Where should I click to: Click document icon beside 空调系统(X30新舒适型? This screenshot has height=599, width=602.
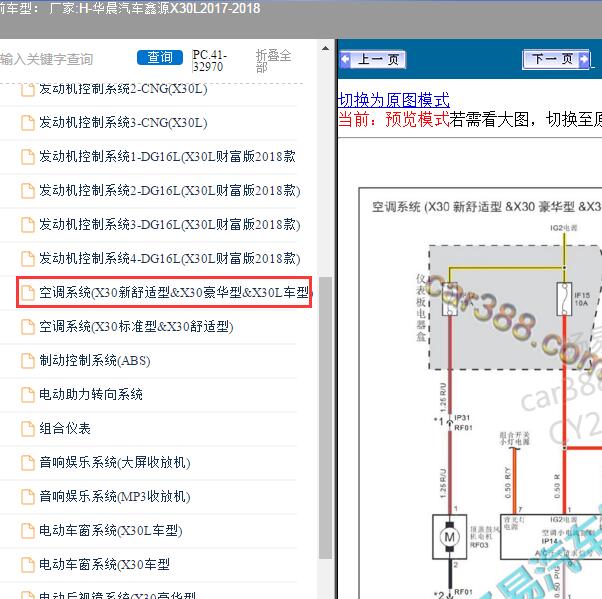pos(28,293)
